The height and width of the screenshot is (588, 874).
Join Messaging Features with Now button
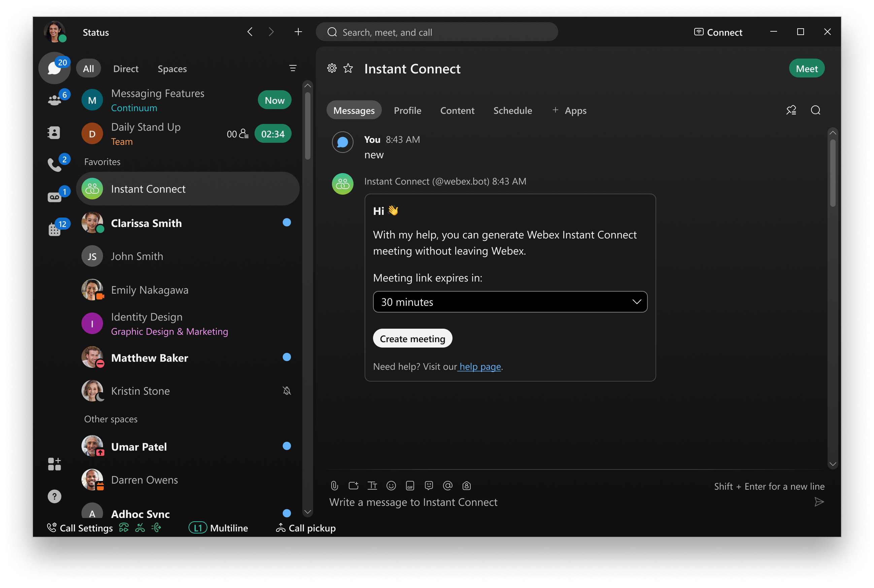275,100
